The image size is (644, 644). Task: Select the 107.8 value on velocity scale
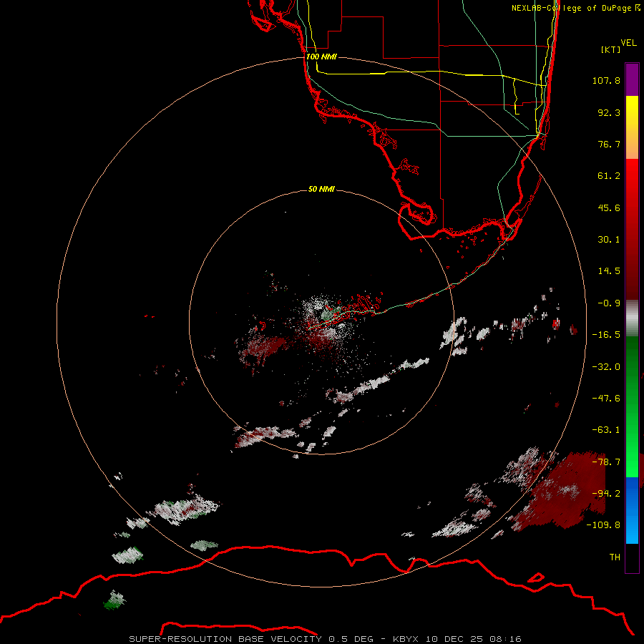[606, 80]
